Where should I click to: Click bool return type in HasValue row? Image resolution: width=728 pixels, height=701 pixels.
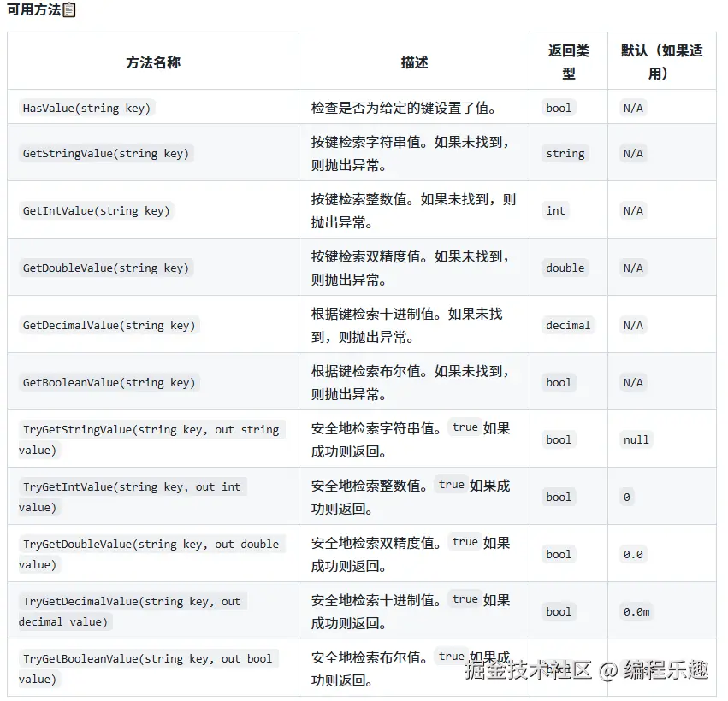coord(559,108)
